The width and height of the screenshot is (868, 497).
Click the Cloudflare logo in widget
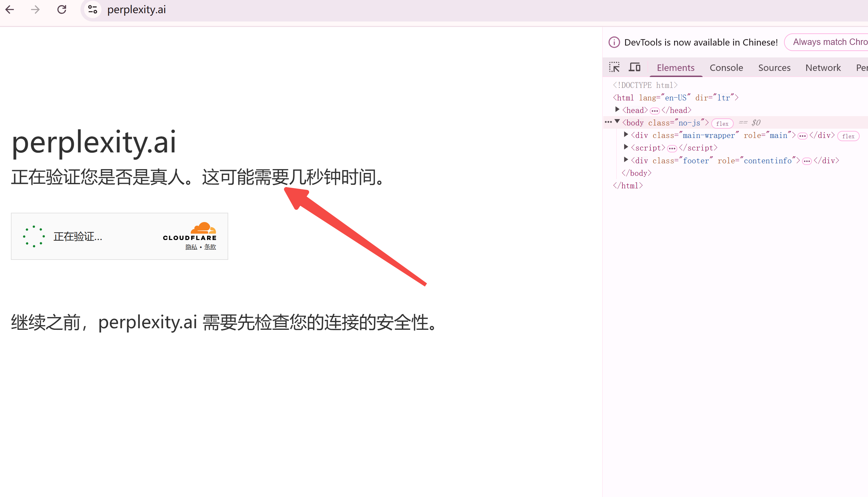point(190,231)
